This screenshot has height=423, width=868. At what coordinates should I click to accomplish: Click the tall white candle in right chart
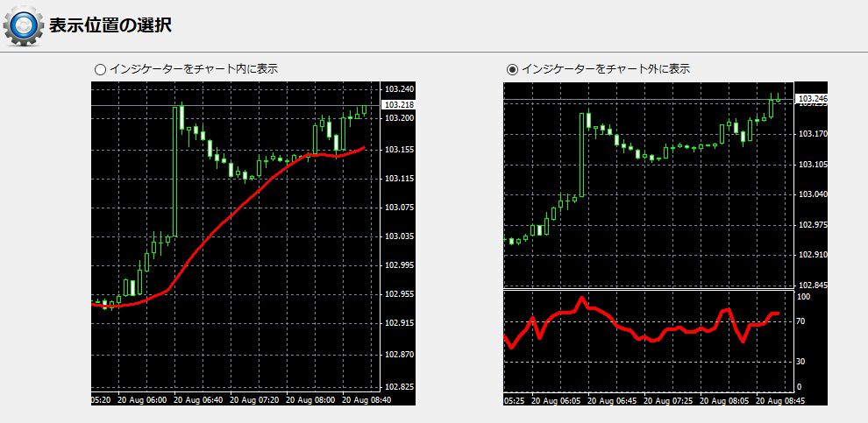click(x=581, y=153)
